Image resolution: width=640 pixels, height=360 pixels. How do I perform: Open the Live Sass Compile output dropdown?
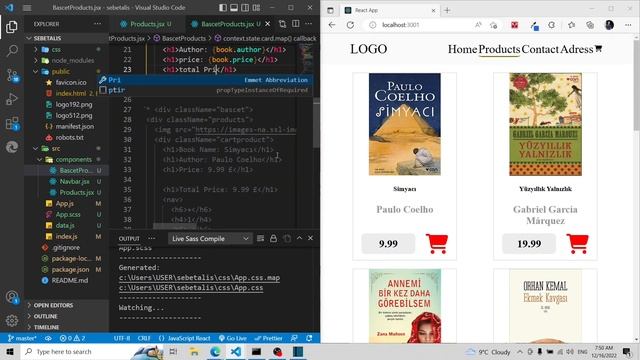[x=210, y=239]
